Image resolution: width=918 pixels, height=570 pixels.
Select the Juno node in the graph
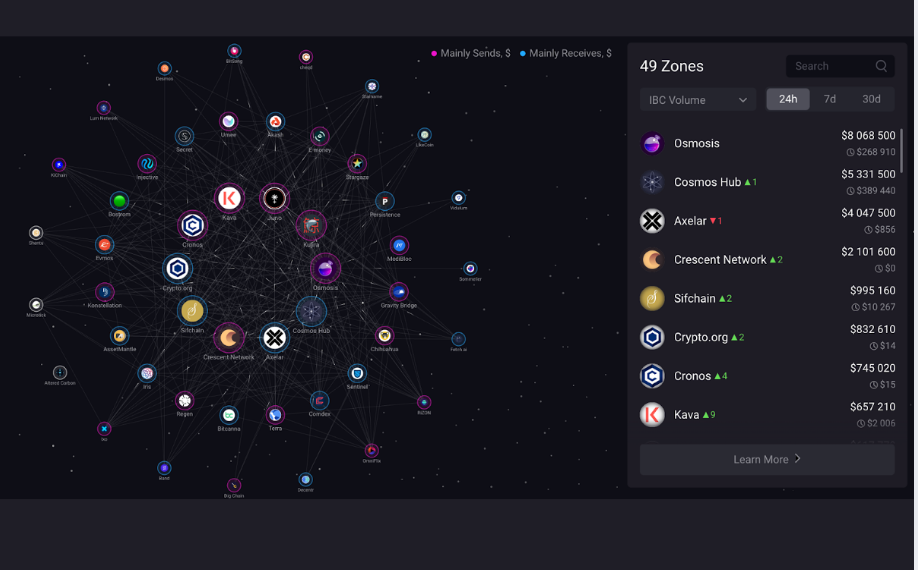tap(275, 198)
